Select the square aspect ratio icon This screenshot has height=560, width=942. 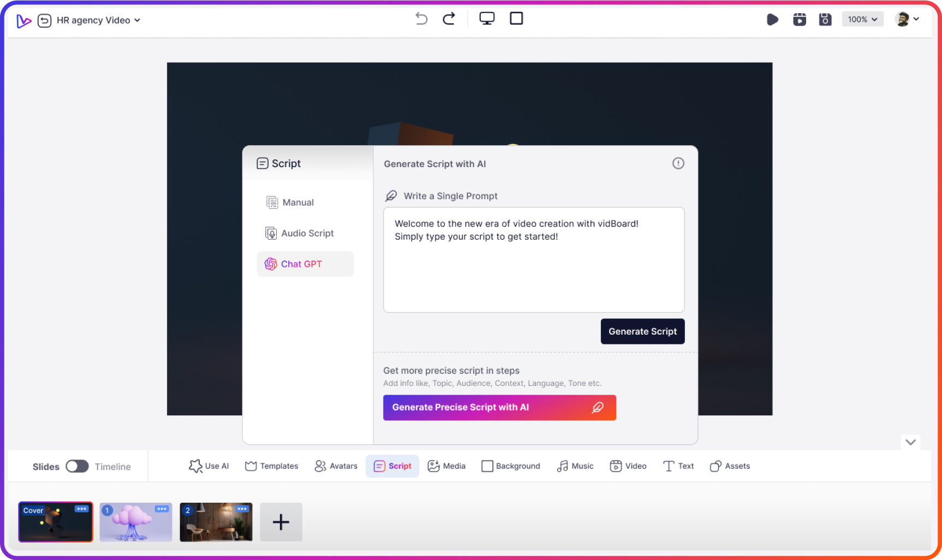click(x=516, y=18)
